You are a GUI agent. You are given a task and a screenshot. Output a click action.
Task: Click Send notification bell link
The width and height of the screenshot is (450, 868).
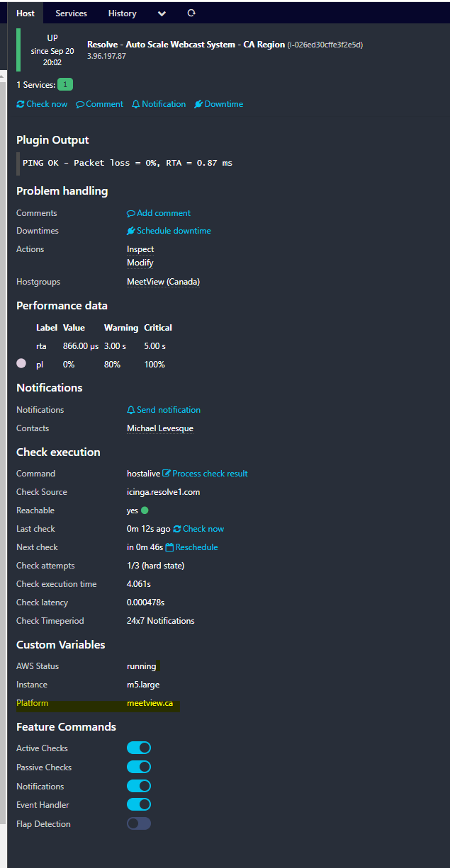point(164,410)
